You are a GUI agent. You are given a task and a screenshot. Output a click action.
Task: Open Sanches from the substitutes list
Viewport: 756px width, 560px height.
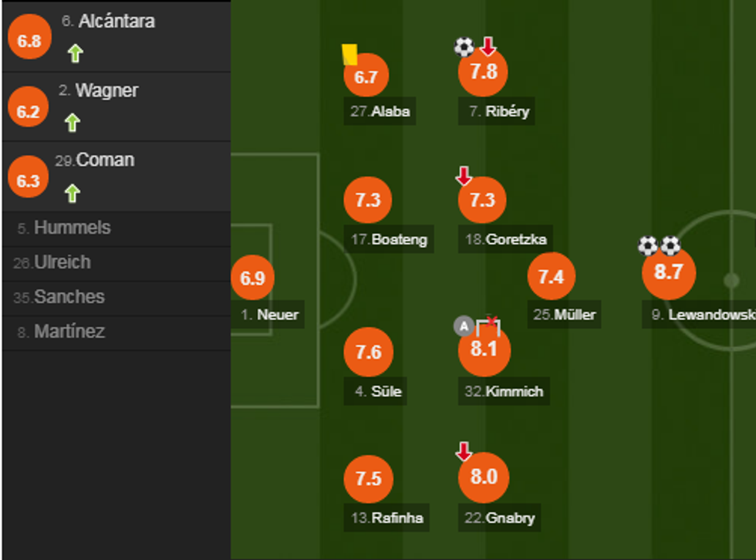point(69,298)
